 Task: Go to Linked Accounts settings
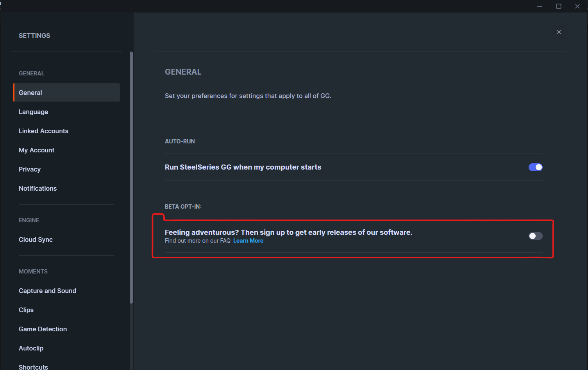pos(43,131)
